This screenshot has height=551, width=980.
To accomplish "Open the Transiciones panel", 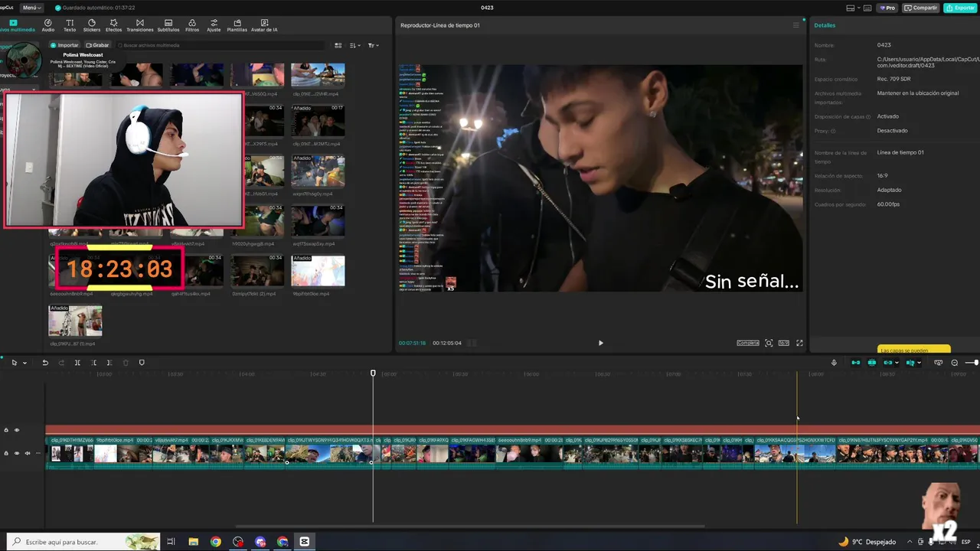I will (139, 25).
